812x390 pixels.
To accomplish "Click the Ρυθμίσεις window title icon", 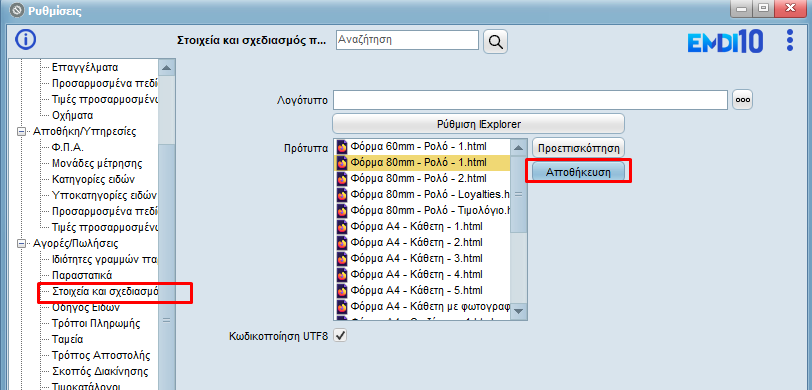I will coord(17,10).
